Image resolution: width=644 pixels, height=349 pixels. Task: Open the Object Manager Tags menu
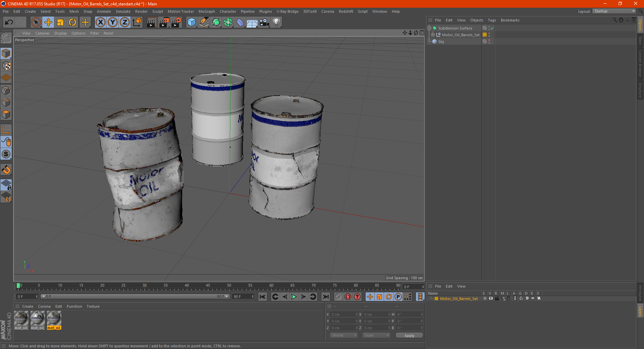[x=492, y=20]
